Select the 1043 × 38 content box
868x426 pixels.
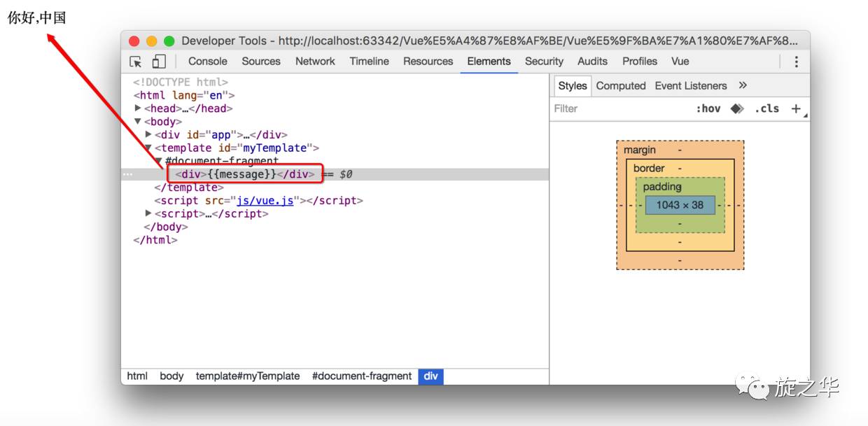coord(680,205)
